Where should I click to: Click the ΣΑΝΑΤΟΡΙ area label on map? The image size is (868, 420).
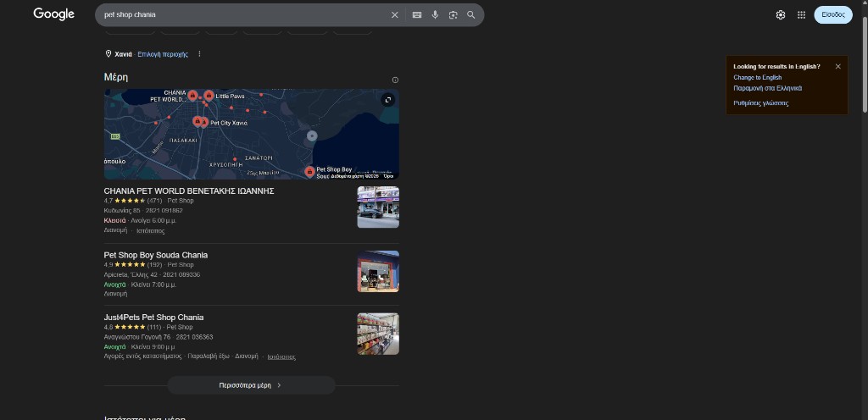(259, 158)
